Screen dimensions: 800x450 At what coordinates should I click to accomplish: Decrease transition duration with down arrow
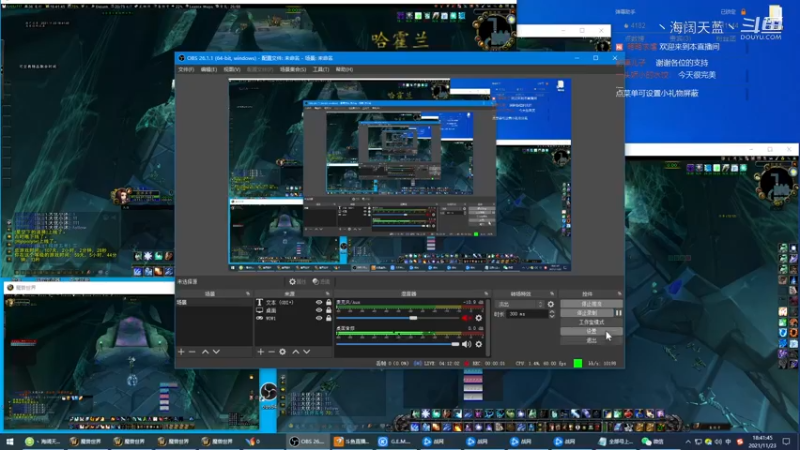552,316
